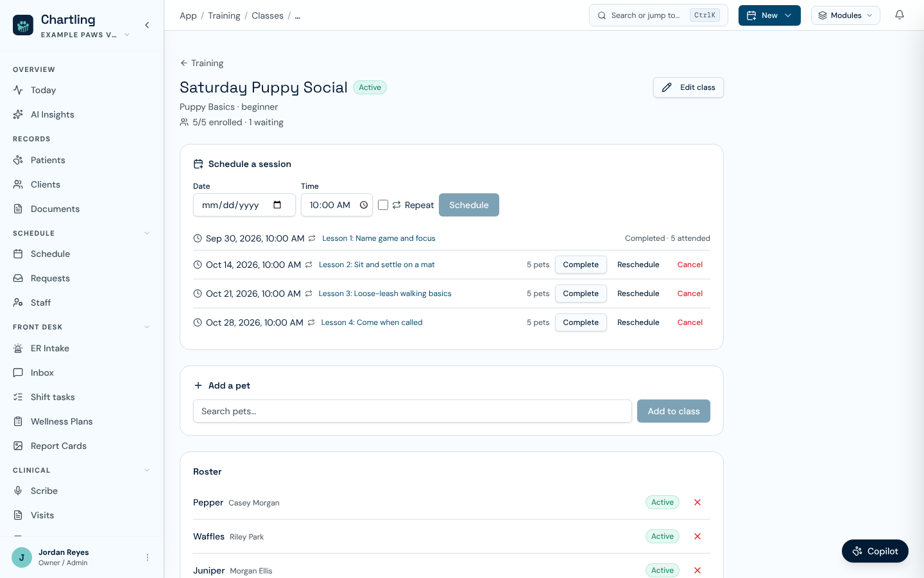924x578 pixels.
Task: Collapse the Front Desk sidebar section
Action: [147, 327]
